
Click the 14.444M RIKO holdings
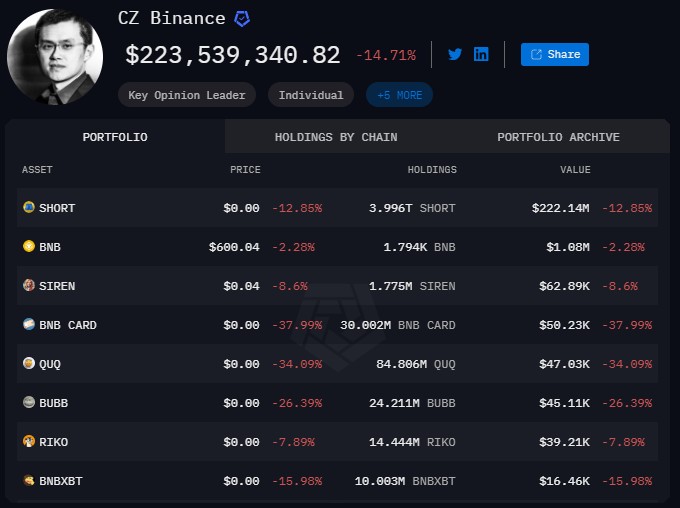(412, 442)
